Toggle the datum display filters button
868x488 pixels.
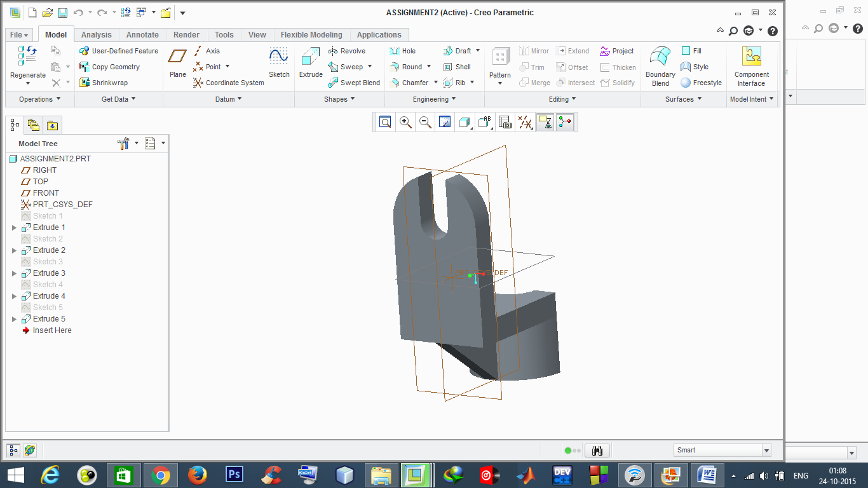point(526,122)
